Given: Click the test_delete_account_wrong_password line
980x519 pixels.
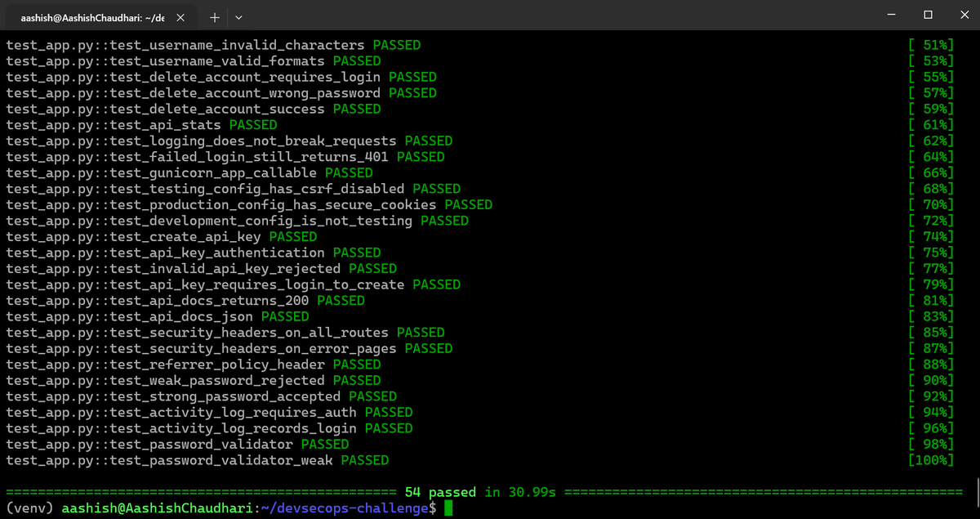Looking at the screenshot, I should 221,93.
